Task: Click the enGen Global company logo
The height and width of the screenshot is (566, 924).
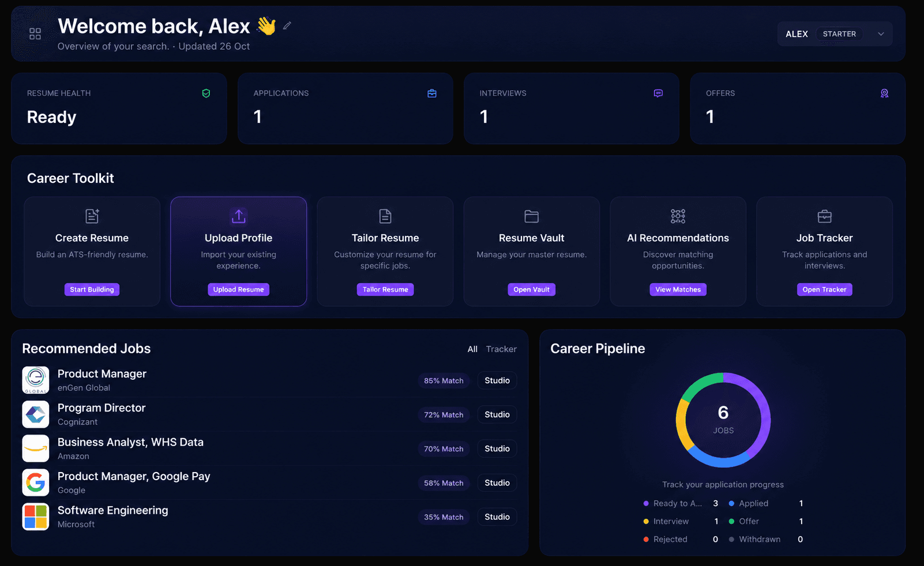Action: tap(36, 380)
